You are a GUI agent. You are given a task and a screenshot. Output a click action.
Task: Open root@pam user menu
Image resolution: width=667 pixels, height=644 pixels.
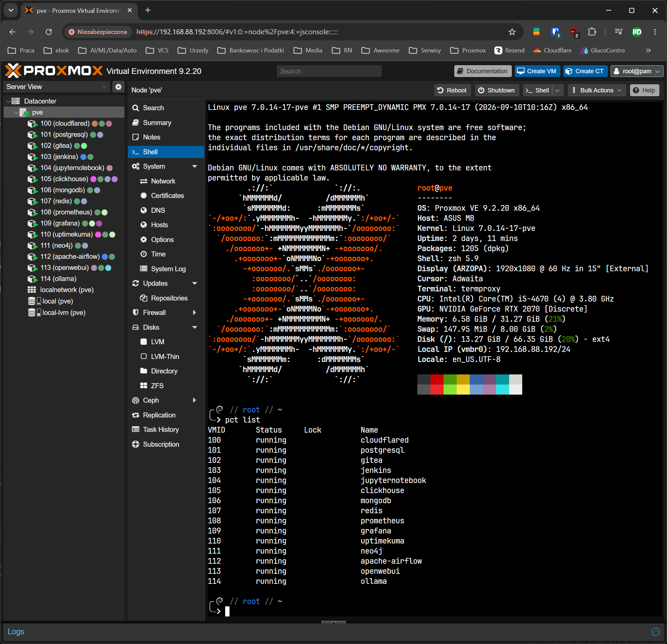637,71
